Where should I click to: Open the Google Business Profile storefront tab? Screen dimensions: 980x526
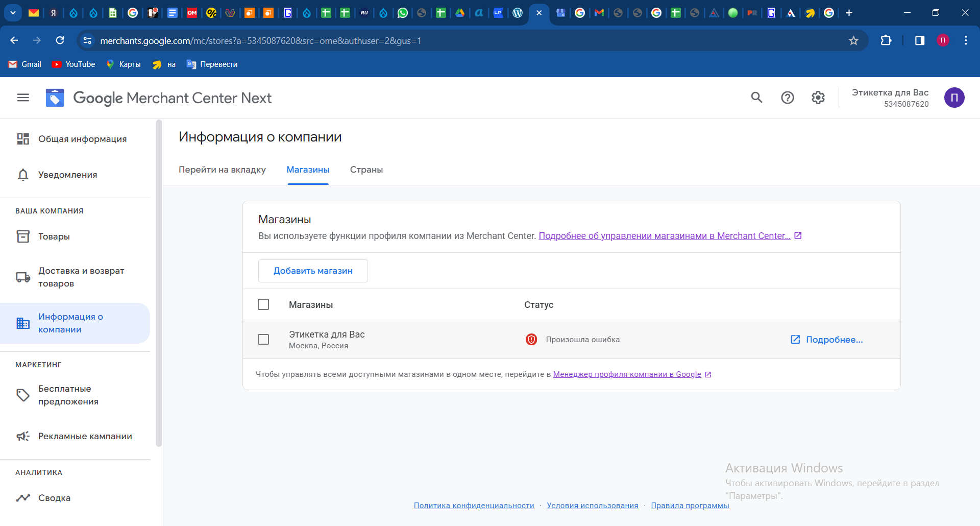click(x=560, y=13)
